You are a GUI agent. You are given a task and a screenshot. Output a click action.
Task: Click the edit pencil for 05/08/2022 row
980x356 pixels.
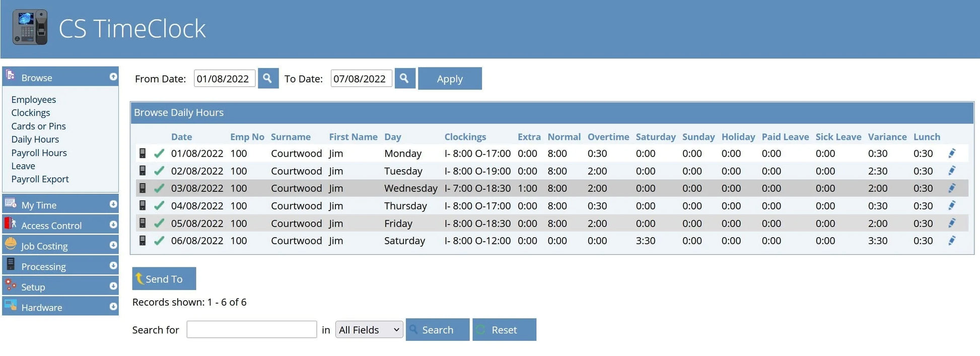tap(952, 223)
